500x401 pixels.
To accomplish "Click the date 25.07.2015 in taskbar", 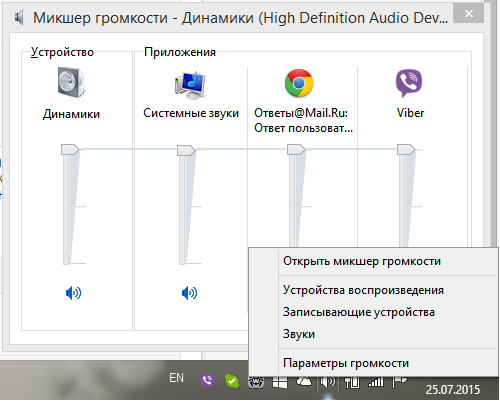I will coord(453,389).
